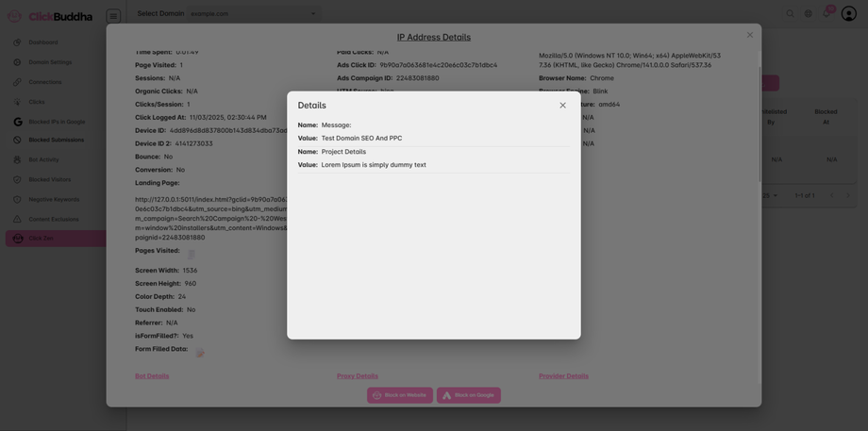Close the IP Address Details modal

pos(749,35)
